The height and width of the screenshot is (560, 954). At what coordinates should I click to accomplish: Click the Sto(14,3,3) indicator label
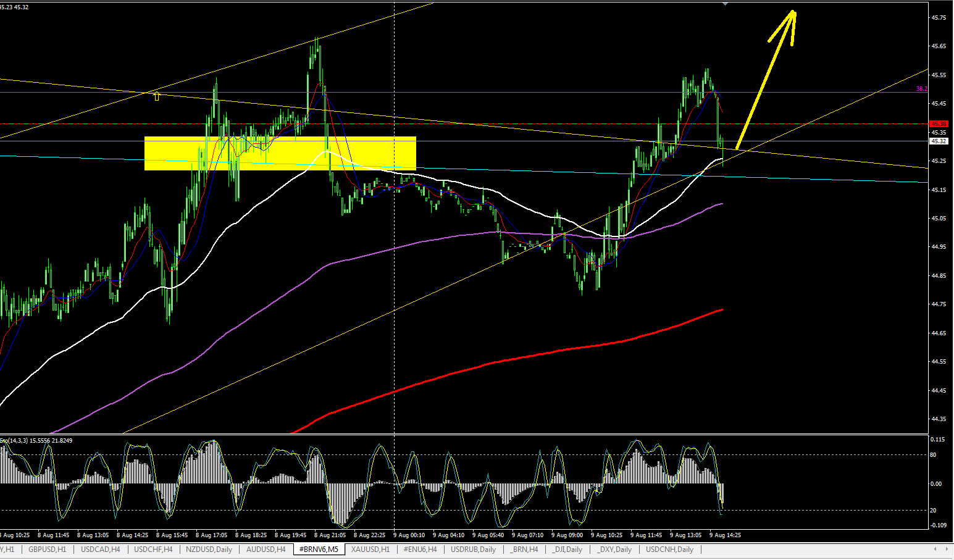click(36, 440)
